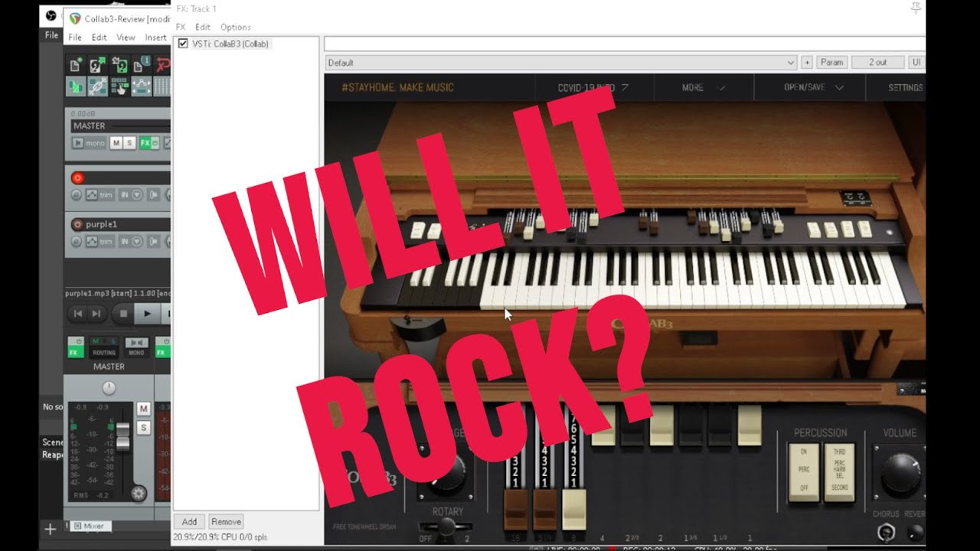Open Project settings icon in Reaper toolbar

coord(142,66)
